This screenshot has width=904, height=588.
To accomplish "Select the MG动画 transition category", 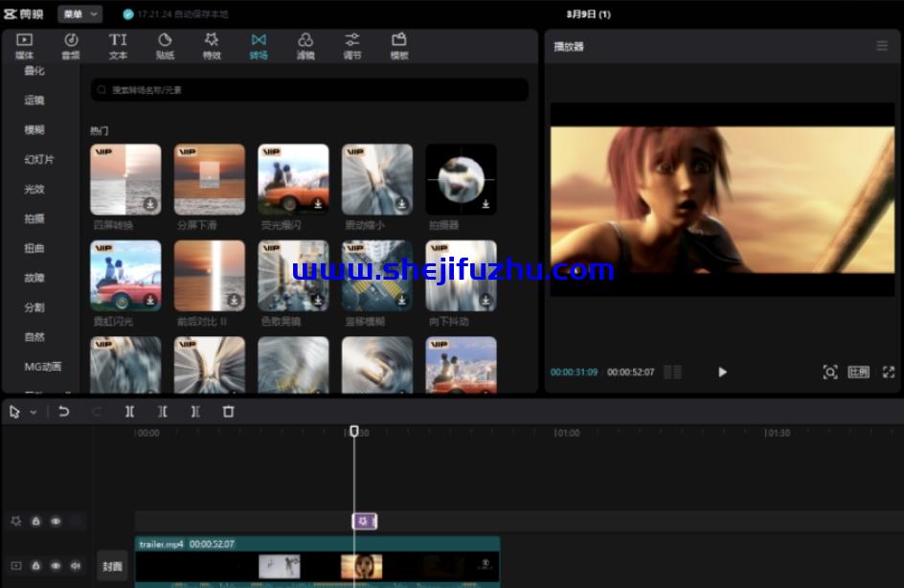I will click(x=43, y=367).
